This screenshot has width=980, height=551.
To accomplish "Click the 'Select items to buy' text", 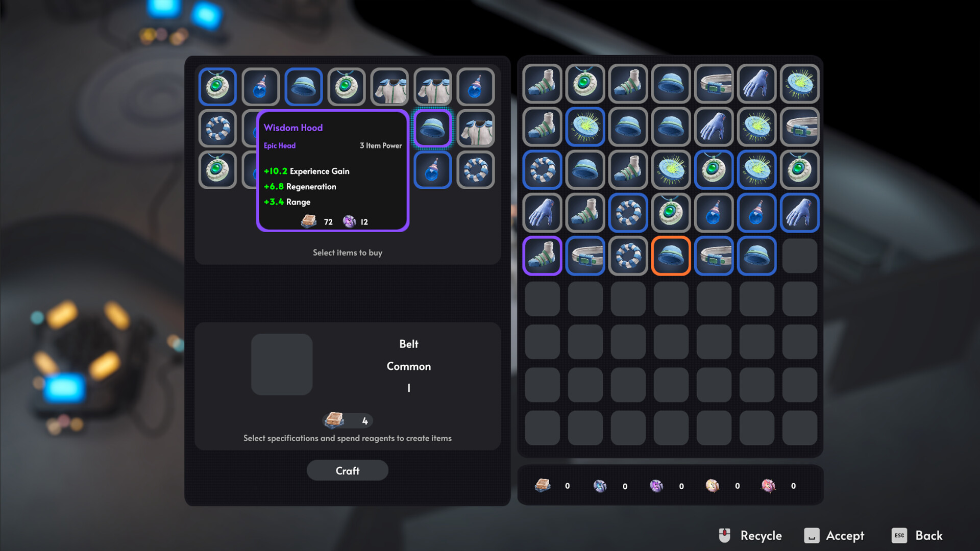I will pyautogui.click(x=347, y=253).
